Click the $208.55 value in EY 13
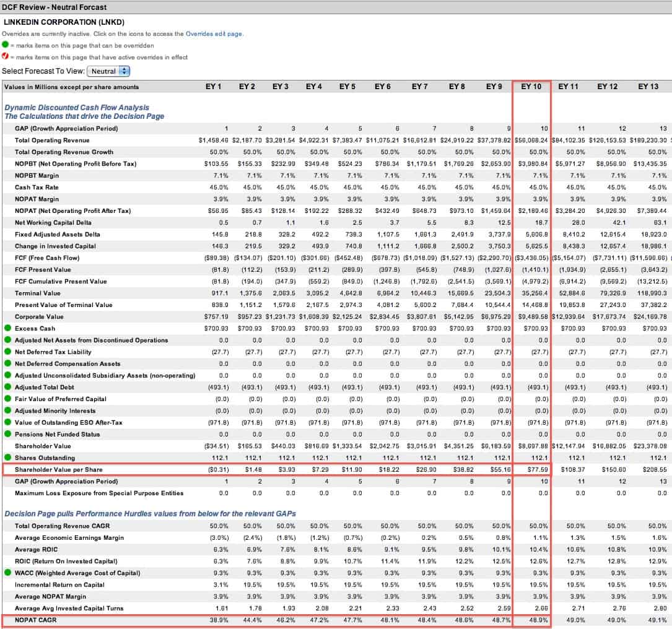Image resolution: width=672 pixels, height=629 pixels. 655,470
